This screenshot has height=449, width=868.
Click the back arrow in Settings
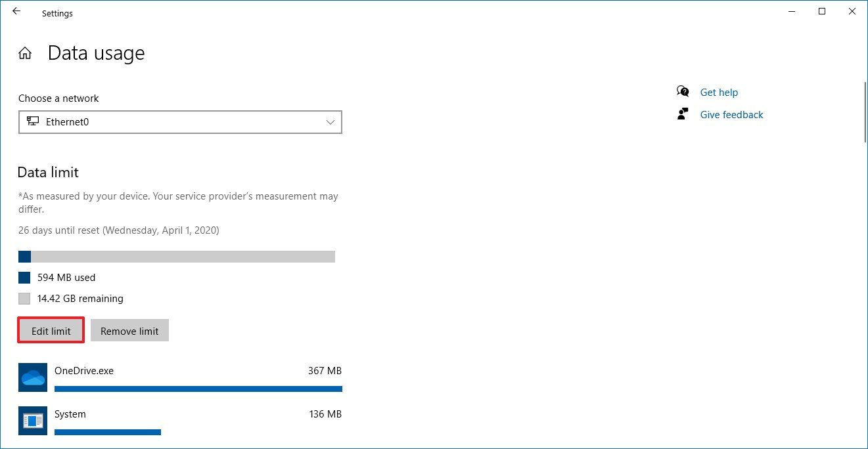click(16, 11)
